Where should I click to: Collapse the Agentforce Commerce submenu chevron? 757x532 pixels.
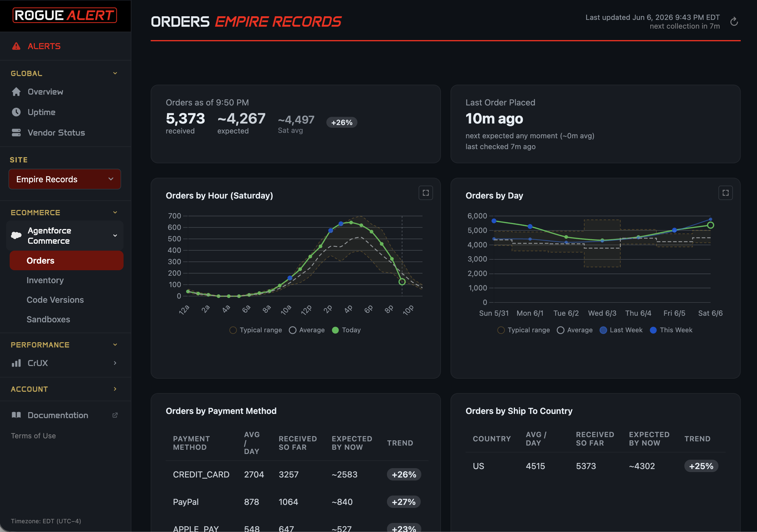115,235
